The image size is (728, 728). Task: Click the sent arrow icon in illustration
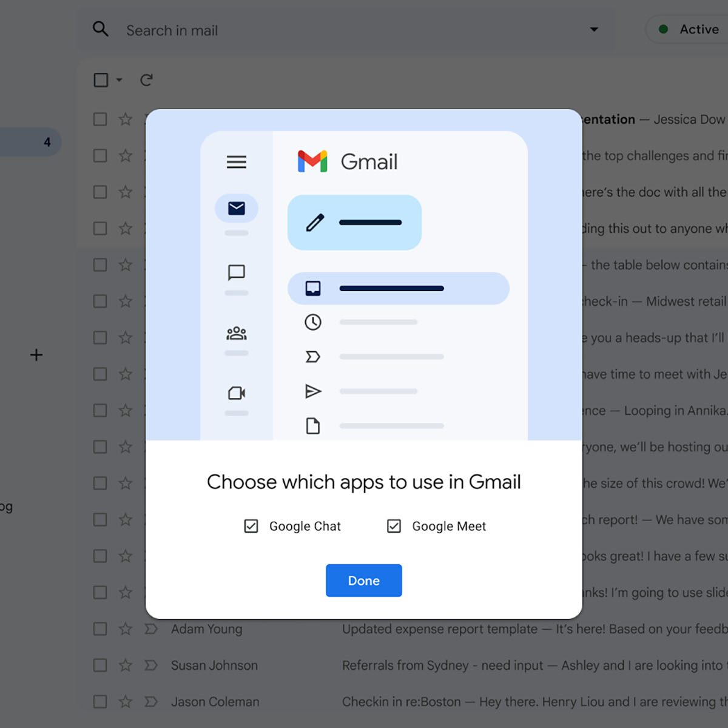point(313,391)
